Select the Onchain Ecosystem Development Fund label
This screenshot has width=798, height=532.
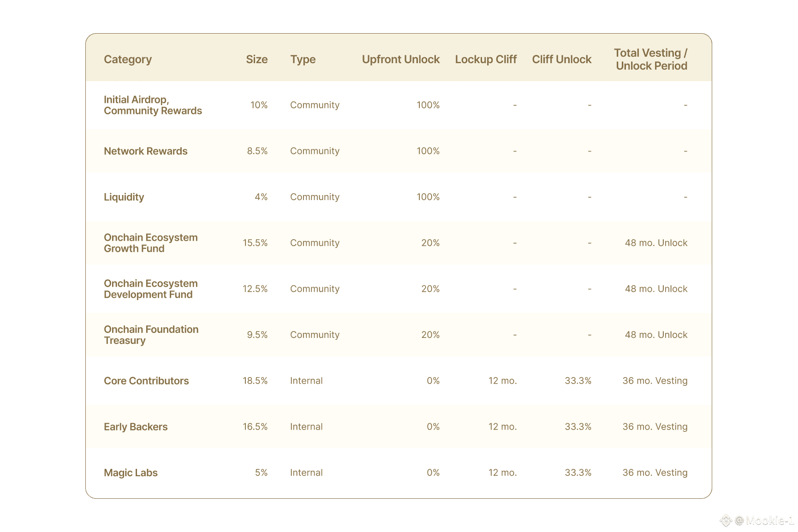click(x=151, y=289)
